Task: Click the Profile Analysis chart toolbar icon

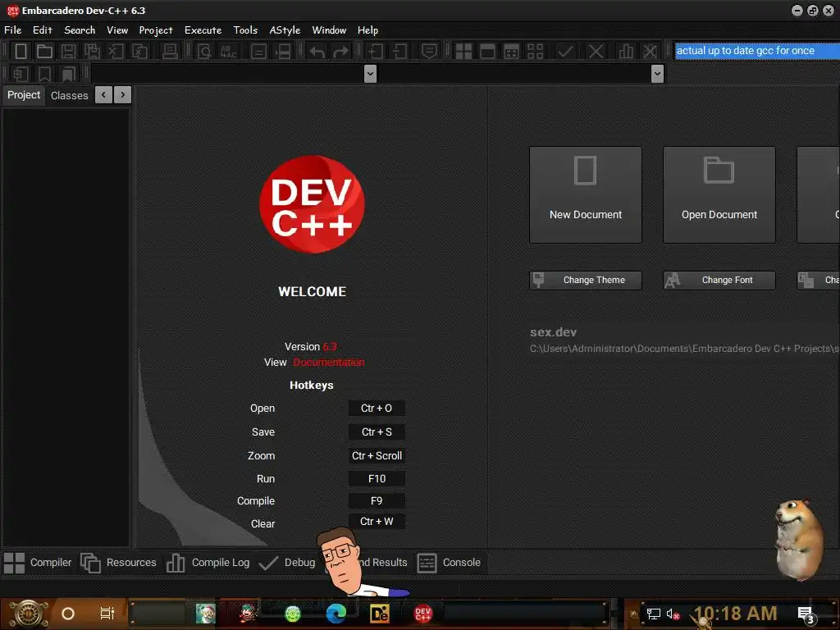Action: pos(626,52)
